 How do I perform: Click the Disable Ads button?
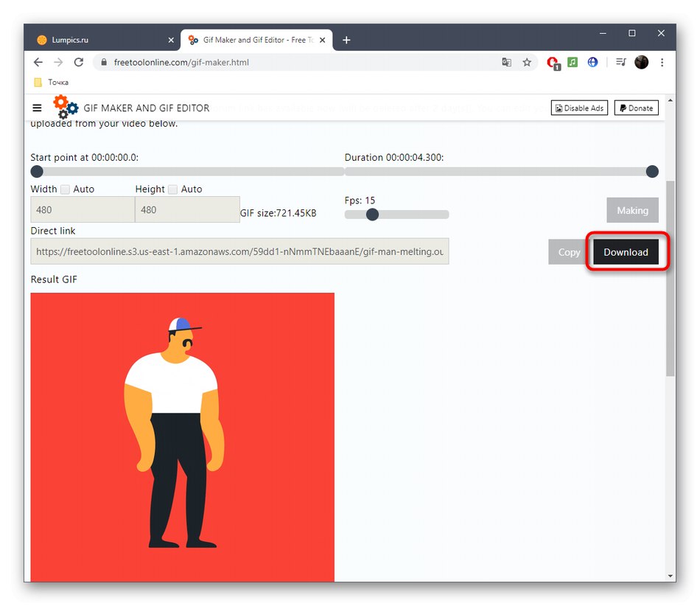[579, 108]
